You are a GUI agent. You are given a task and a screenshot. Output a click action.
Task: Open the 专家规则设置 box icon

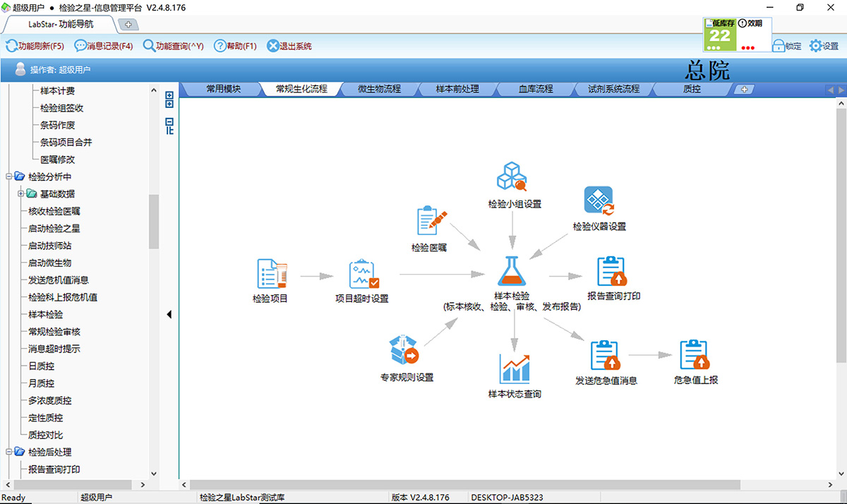tap(404, 350)
